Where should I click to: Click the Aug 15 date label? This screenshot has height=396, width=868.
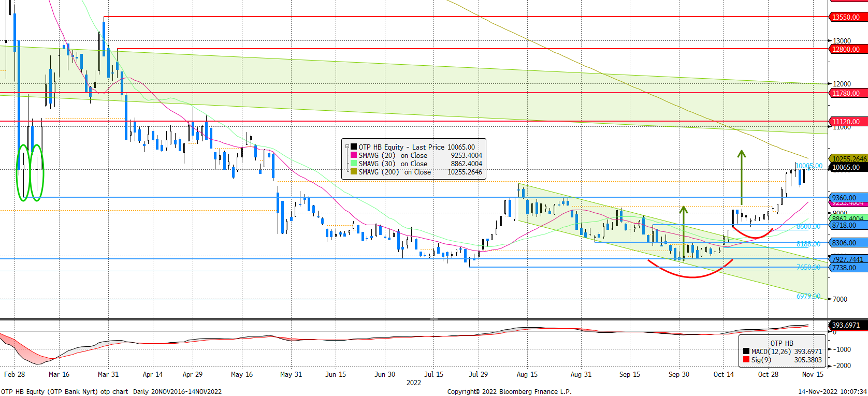527,374
